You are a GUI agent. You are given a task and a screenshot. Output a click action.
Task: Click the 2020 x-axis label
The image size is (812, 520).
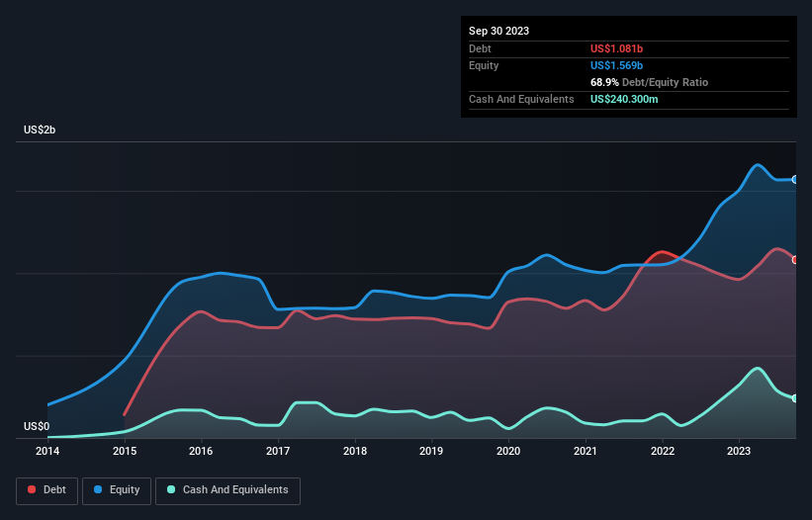[508, 451]
